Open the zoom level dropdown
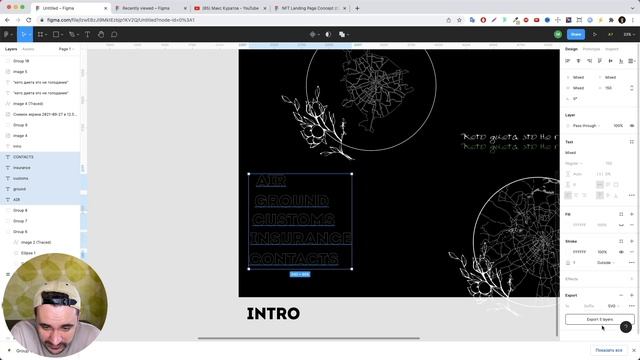 point(629,35)
